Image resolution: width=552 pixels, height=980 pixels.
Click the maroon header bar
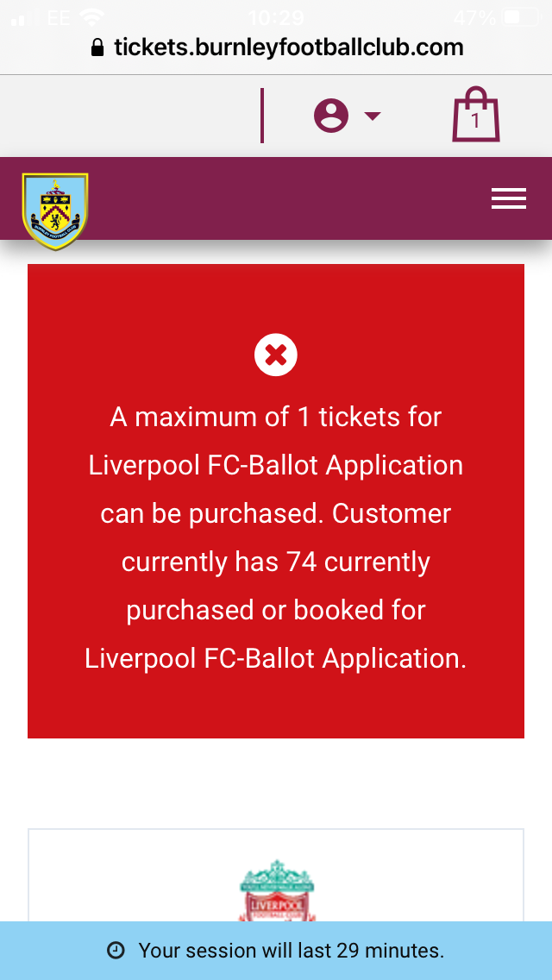276,198
